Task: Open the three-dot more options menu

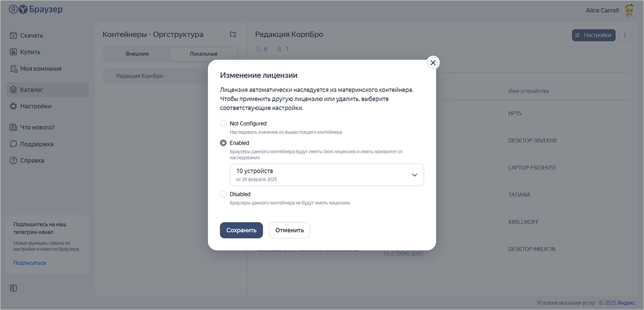Action: (x=624, y=35)
